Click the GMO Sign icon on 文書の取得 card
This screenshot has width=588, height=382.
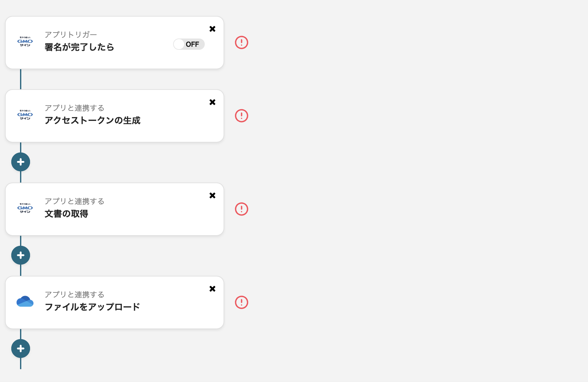point(25,208)
